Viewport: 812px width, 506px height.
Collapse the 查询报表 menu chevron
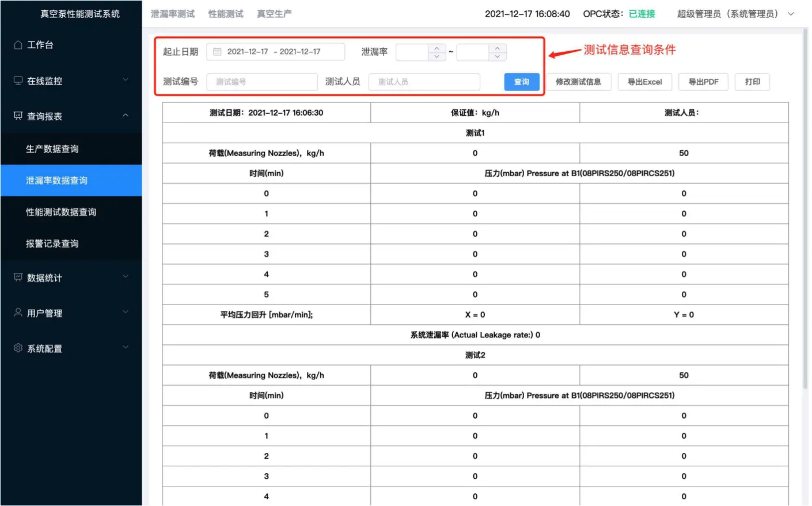pos(126,116)
